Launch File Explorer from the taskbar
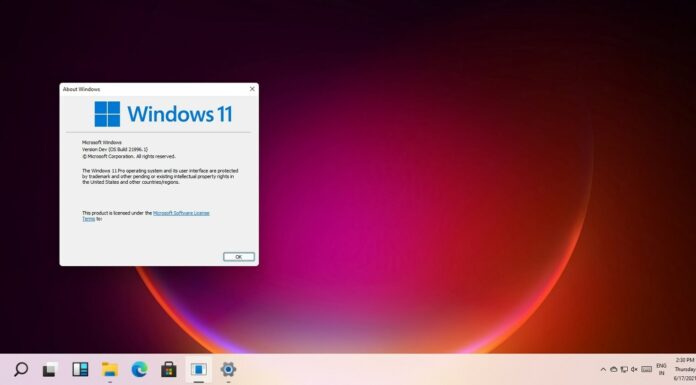This screenshot has width=696, height=385. coord(110,369)
